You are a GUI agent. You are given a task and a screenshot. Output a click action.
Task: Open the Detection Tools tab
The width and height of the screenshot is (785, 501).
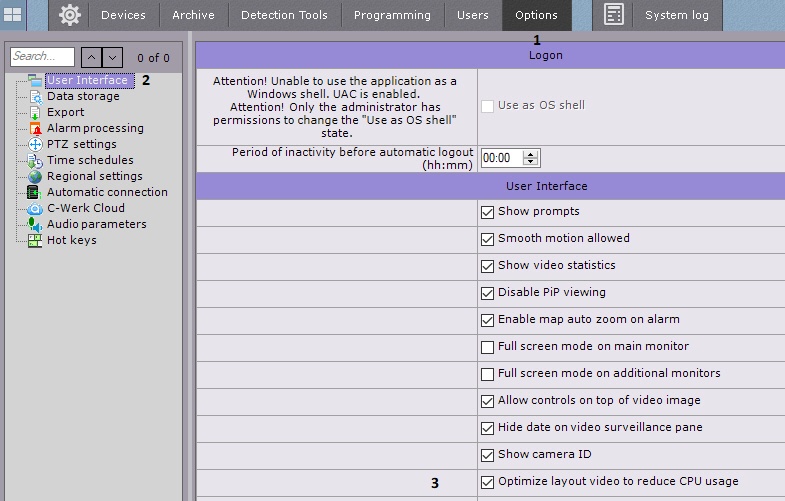[x=285, y=15]
